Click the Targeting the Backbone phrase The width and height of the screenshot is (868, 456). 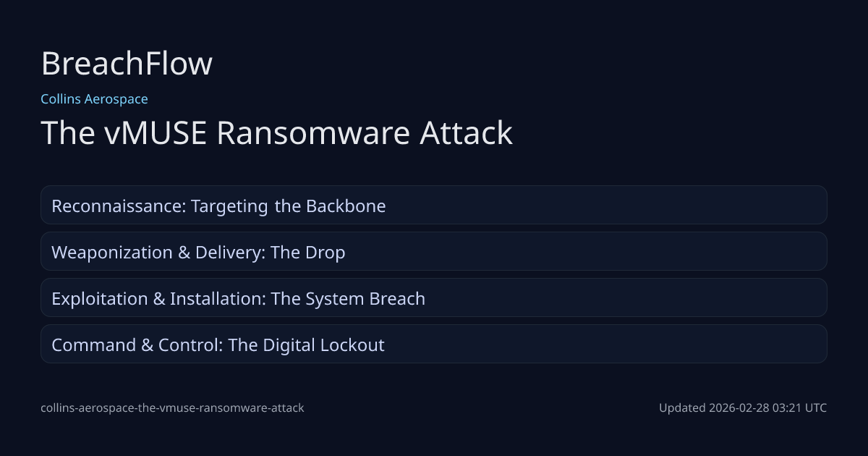tap(288, 206)
